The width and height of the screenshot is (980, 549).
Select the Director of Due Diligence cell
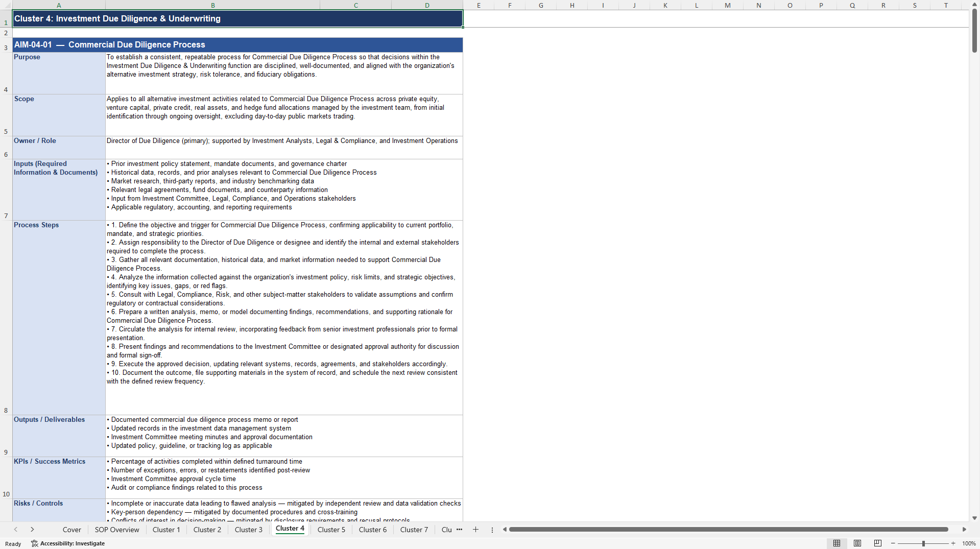pyautogui.click(x=284, y=148)
